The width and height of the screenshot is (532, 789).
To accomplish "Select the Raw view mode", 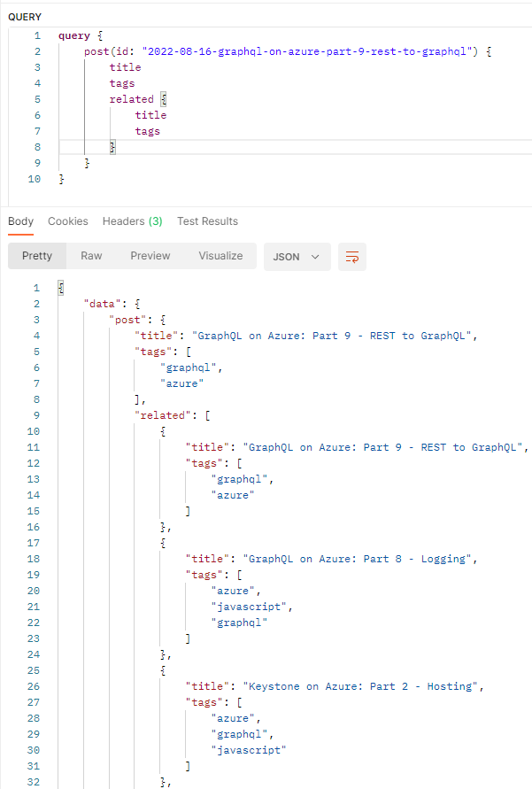I will click(91, 256).
